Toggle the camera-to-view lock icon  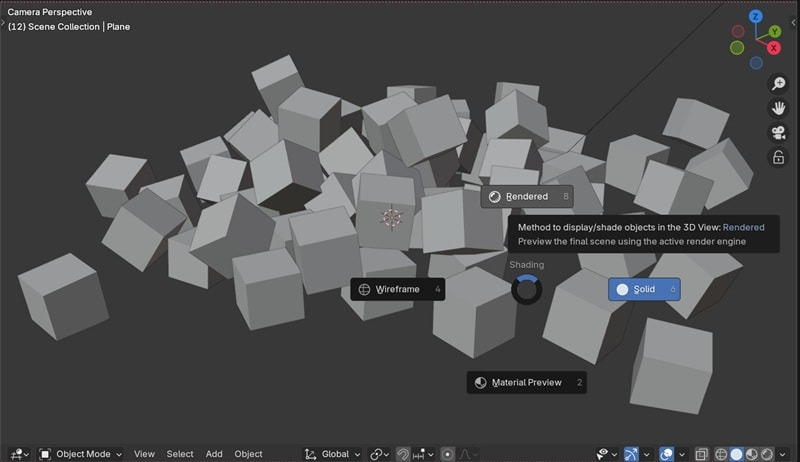point(779,158)
